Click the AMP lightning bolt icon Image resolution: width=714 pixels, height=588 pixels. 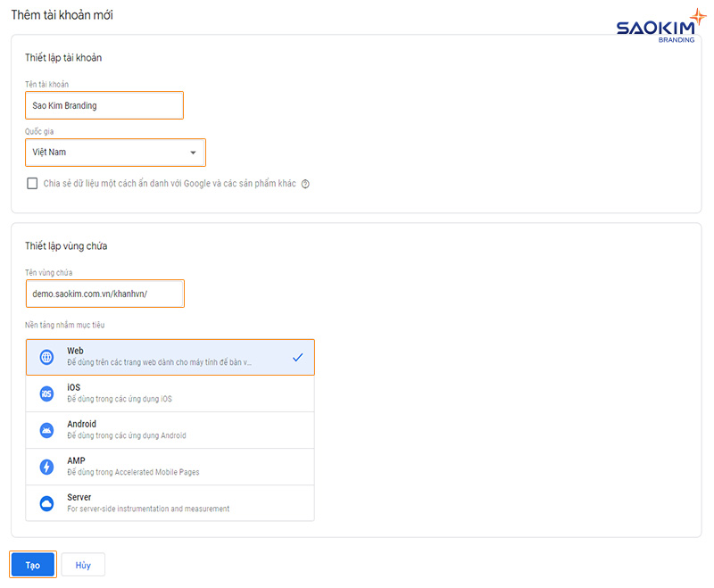pos(46,466)
